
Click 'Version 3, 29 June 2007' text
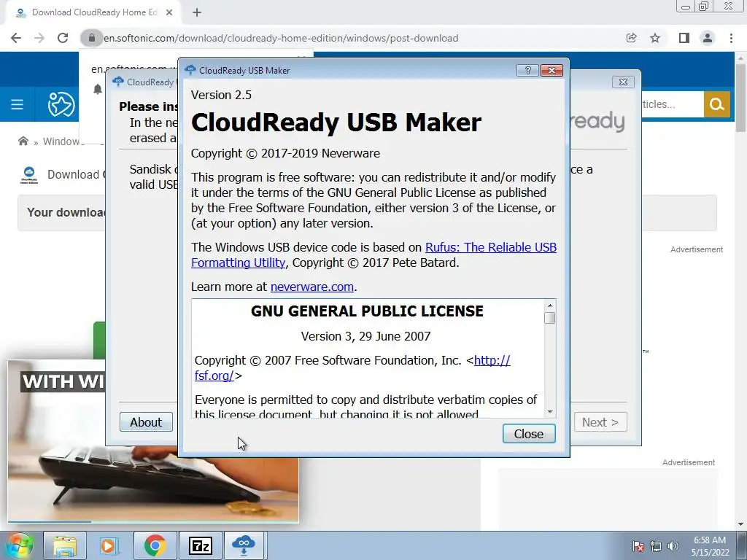365,336
